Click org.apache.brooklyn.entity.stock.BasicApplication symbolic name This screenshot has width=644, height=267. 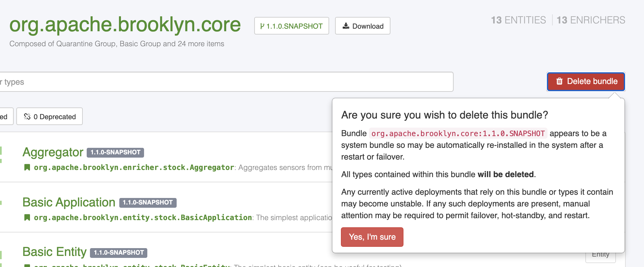143,218
